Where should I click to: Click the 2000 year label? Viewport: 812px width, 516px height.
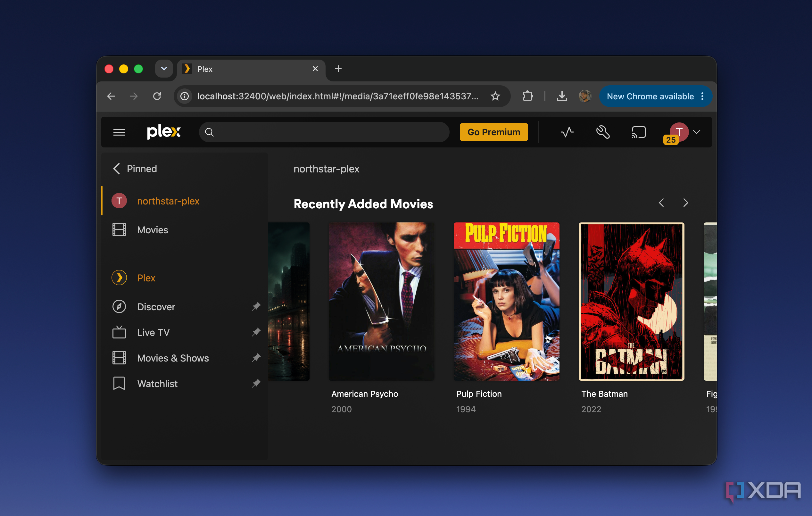tap(341, 409)
